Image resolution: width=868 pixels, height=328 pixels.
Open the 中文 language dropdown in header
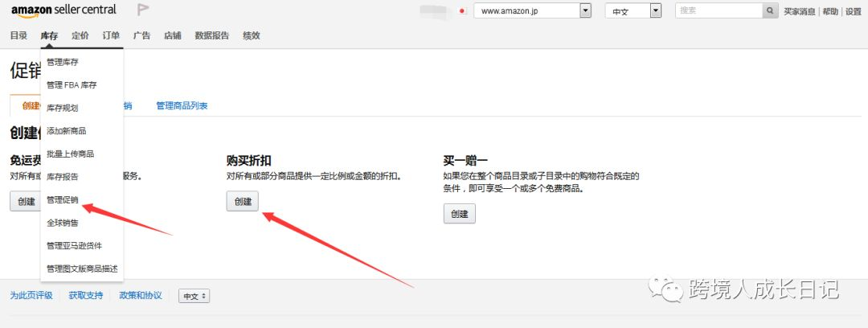tap(633, 11)
